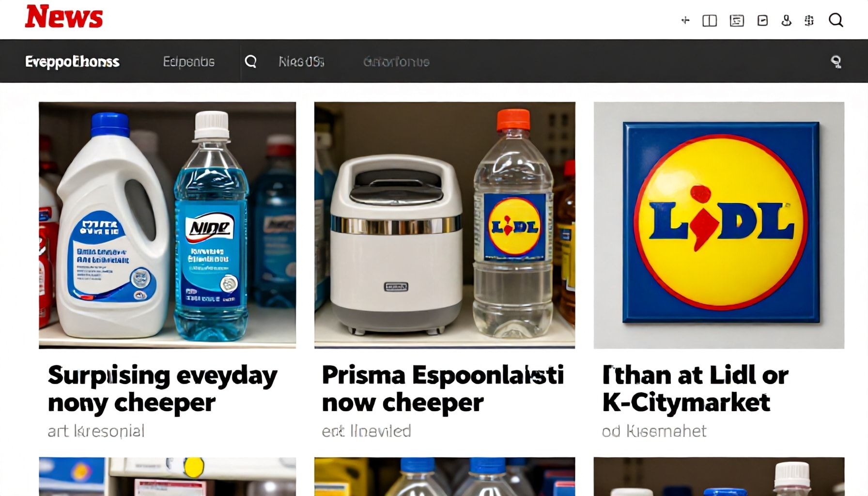Open the user profile icon
The height and width of the screenshot is (496, 868).
pos(786,20)
